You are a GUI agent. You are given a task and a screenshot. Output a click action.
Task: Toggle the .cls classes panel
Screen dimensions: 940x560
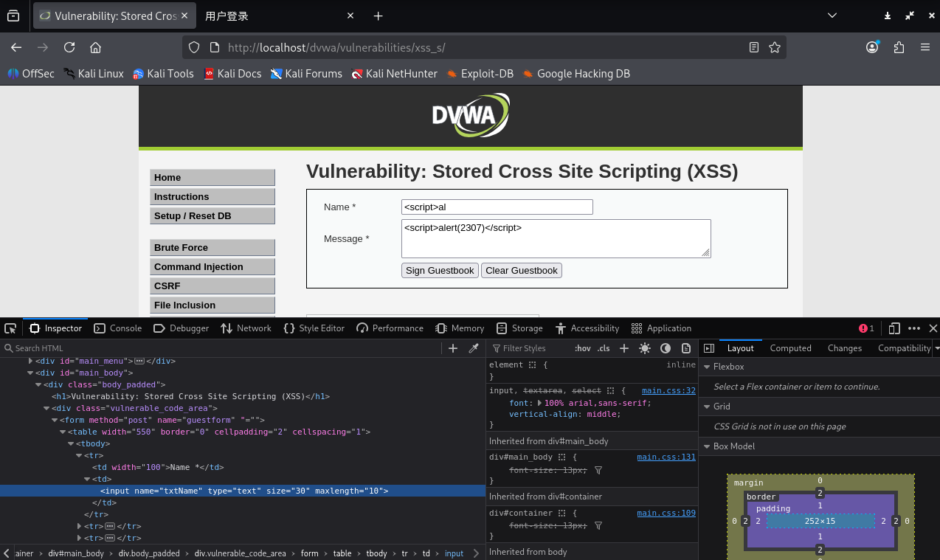point(604,348)
